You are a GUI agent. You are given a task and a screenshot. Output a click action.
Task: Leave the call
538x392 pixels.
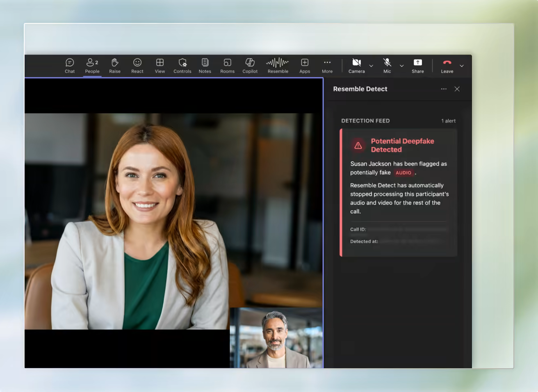pyautogui.click(x=447, y=66)
